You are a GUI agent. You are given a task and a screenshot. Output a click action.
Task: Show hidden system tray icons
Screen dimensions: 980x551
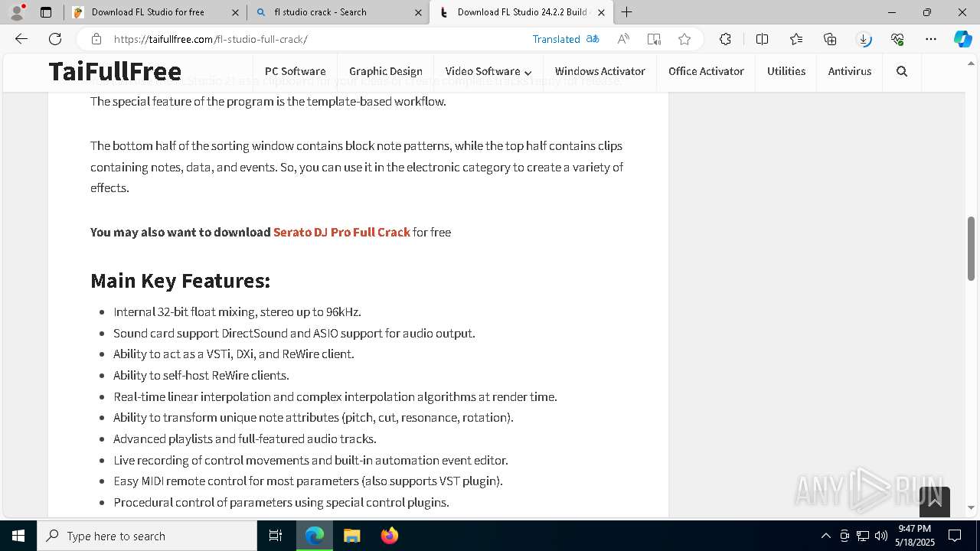click(825, 536)
